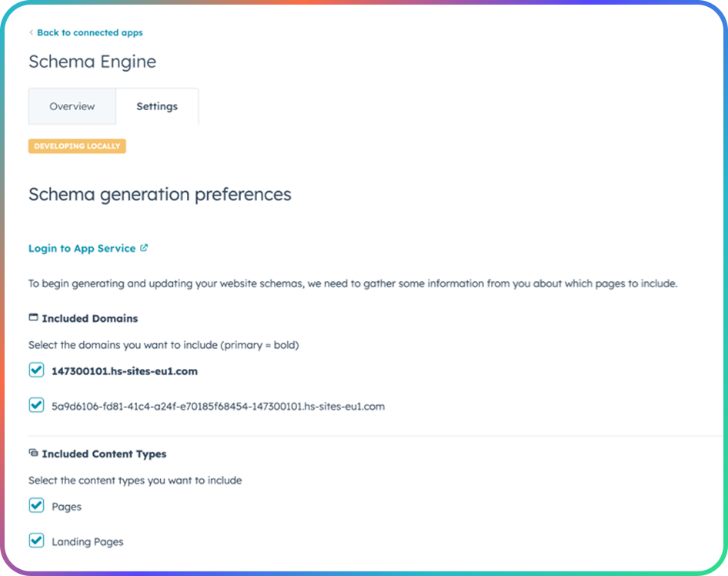The width and height of the screenshot is (728, 576).
Task: Toggle the 5a9d6106 domain checkbox
Action: point(36,405)
